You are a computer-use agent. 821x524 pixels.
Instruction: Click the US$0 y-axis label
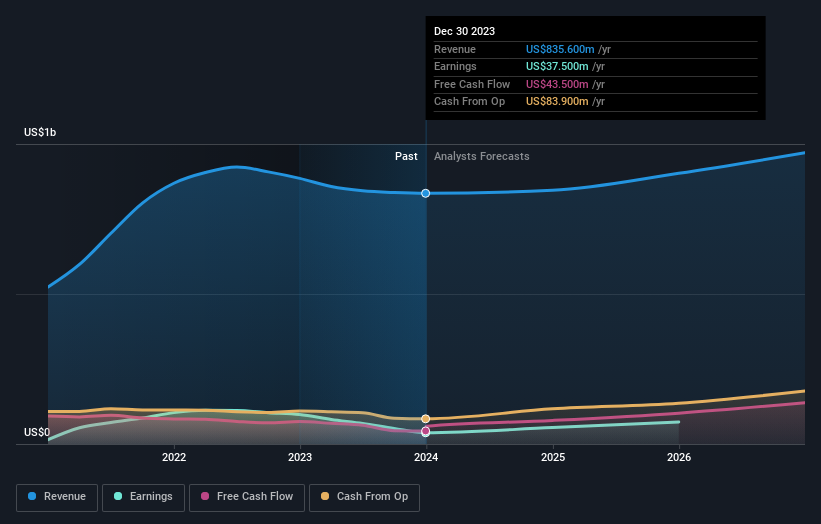pyautogui.click(x=37, y=432)
